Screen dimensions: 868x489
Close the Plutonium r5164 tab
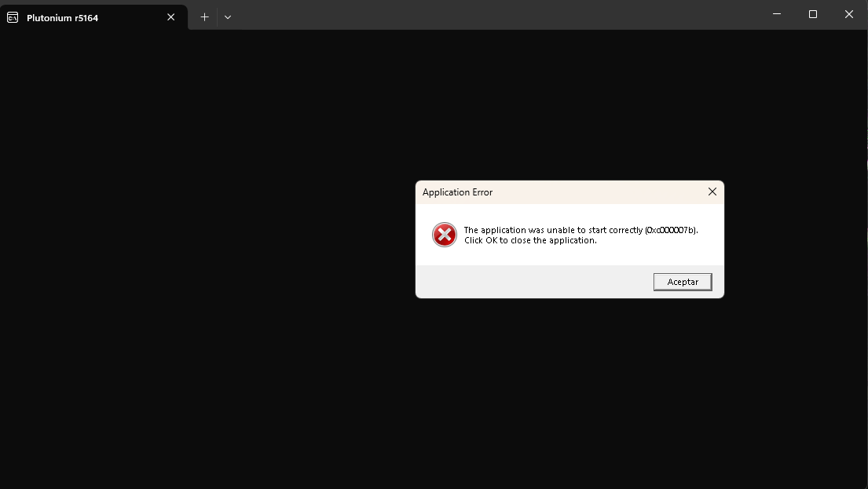[x=171, y=17]
